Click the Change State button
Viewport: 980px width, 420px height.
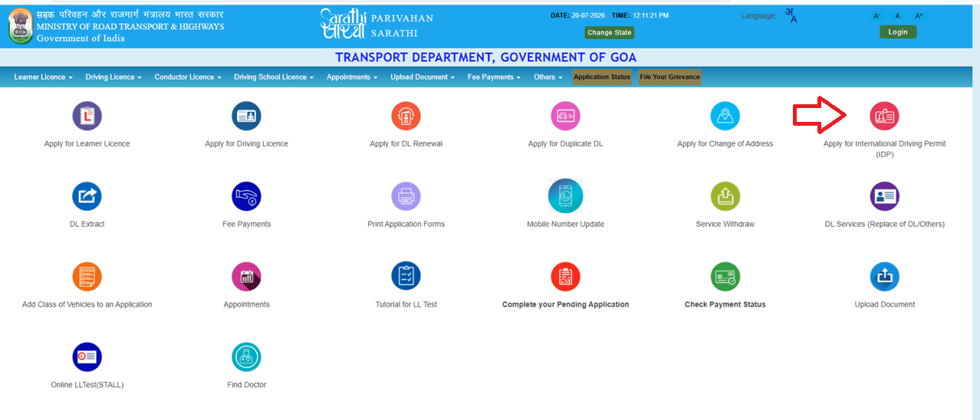610,33
